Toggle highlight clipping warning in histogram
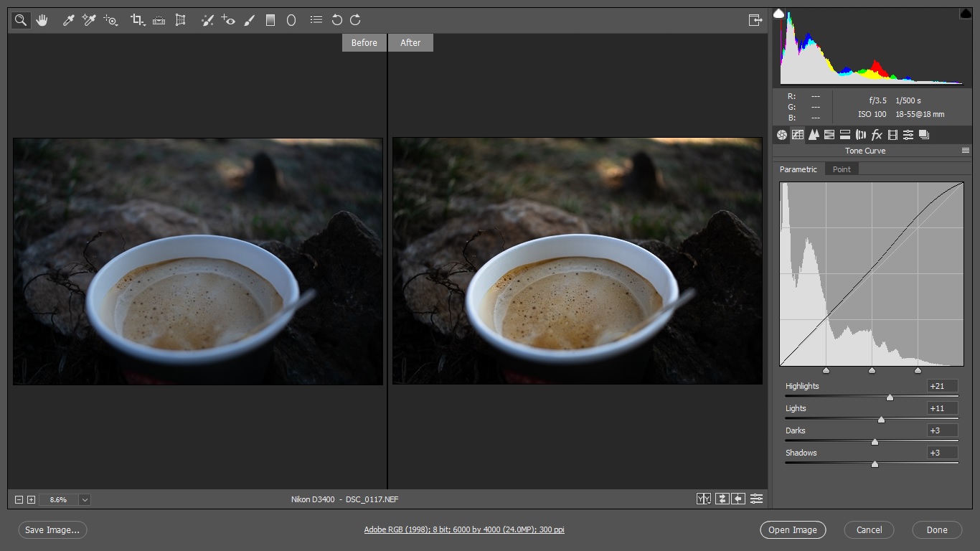The image size is (980, 551). [x=966, y=14]
